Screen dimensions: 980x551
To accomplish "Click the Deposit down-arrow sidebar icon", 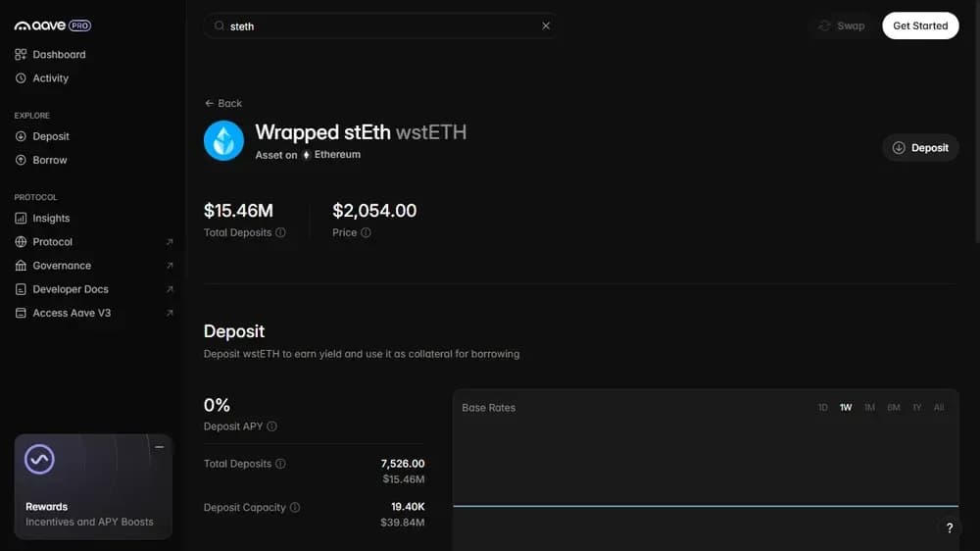I will click(21, 136).
